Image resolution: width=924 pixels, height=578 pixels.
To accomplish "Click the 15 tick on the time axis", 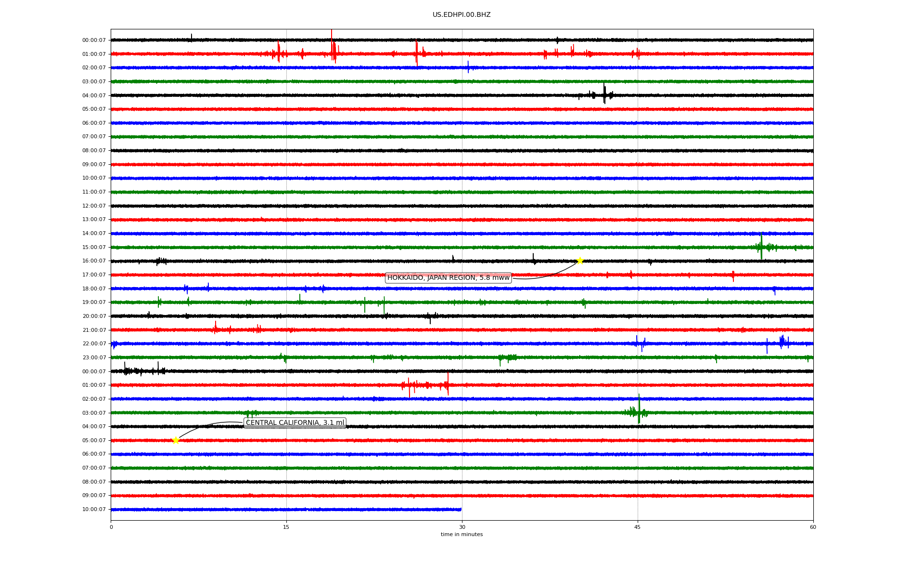I will [x=286, y=527].
